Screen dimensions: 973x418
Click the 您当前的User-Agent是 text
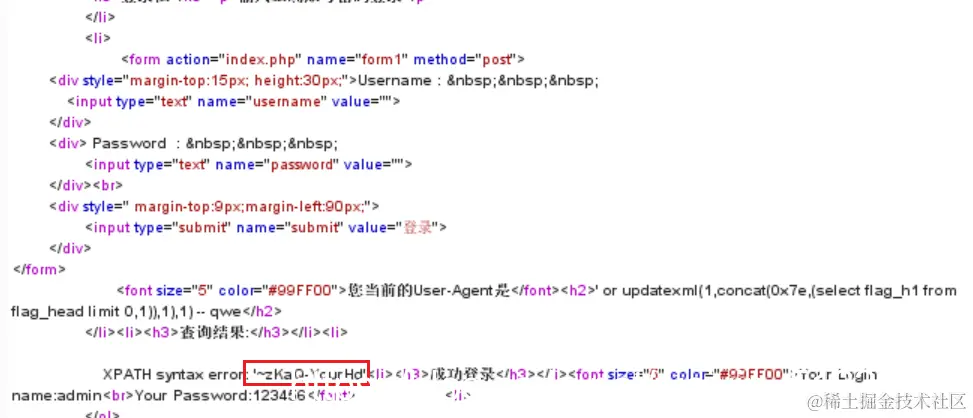coord(431,290)
